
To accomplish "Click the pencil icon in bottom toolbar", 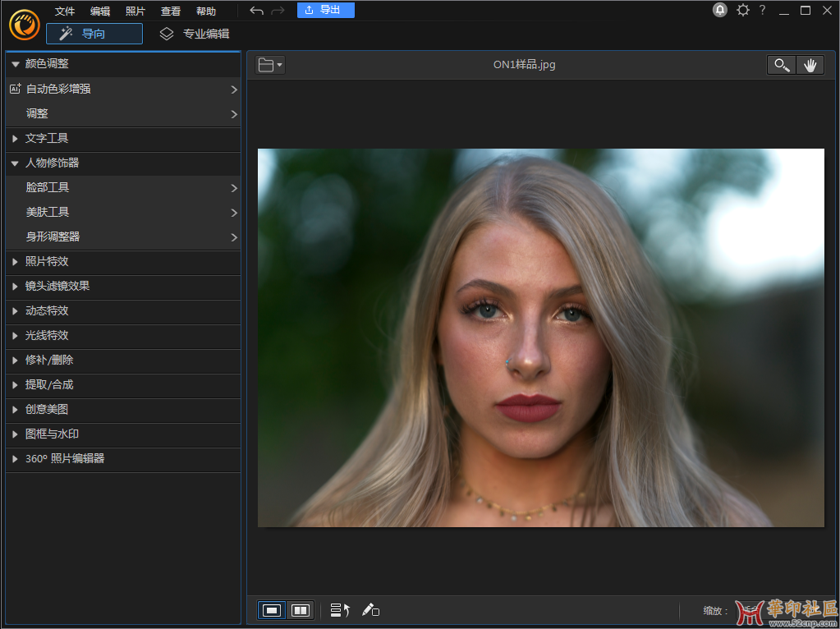I will coord(370,610).
